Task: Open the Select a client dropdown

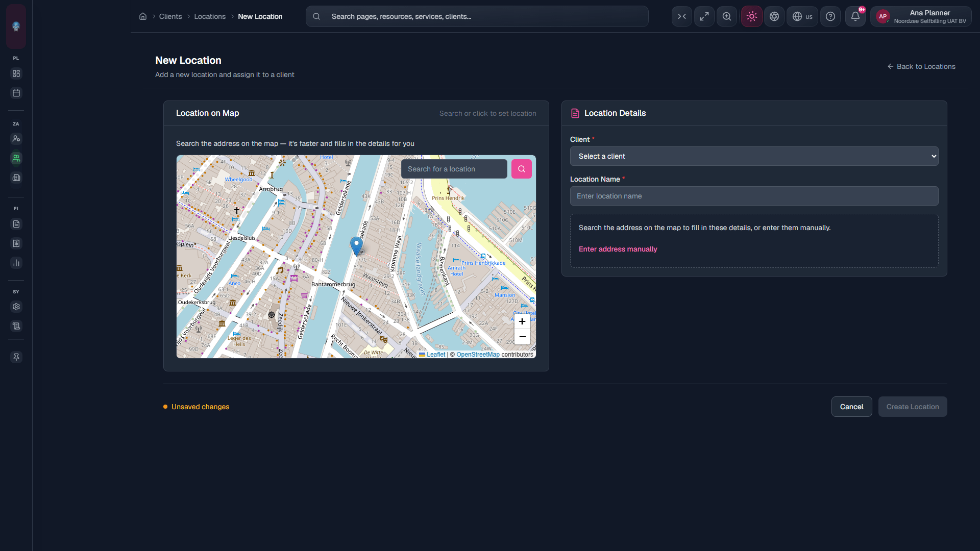Action: 754,156
